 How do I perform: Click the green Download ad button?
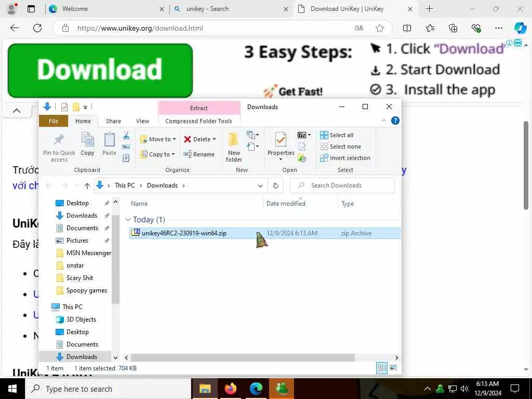tap(100, 71)
